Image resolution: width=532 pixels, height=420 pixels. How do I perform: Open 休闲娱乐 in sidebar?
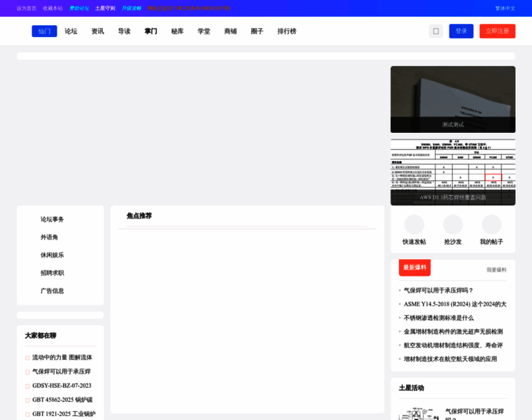52,255
